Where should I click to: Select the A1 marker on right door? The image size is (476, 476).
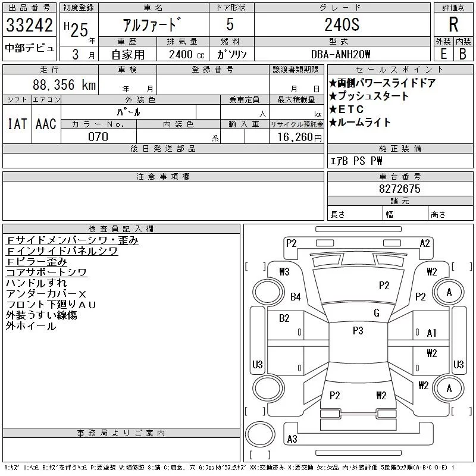pos(432,333)
